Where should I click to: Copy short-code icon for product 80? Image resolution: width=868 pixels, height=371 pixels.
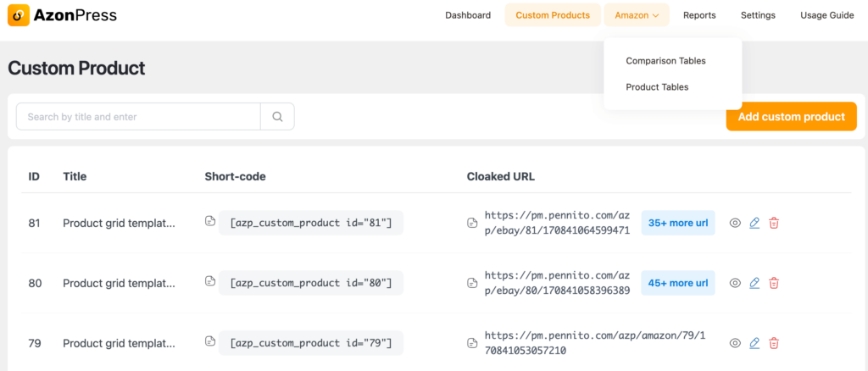(210, 282)
